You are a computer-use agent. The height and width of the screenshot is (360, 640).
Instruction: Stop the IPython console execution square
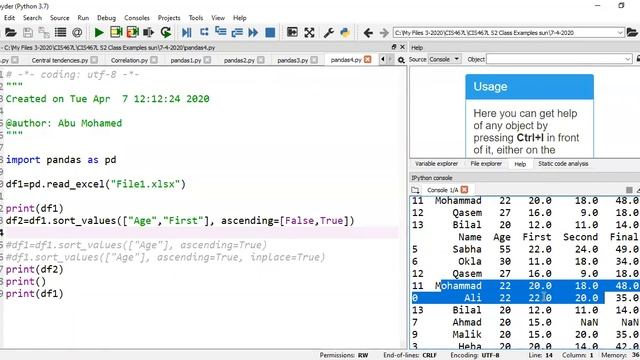629,190
